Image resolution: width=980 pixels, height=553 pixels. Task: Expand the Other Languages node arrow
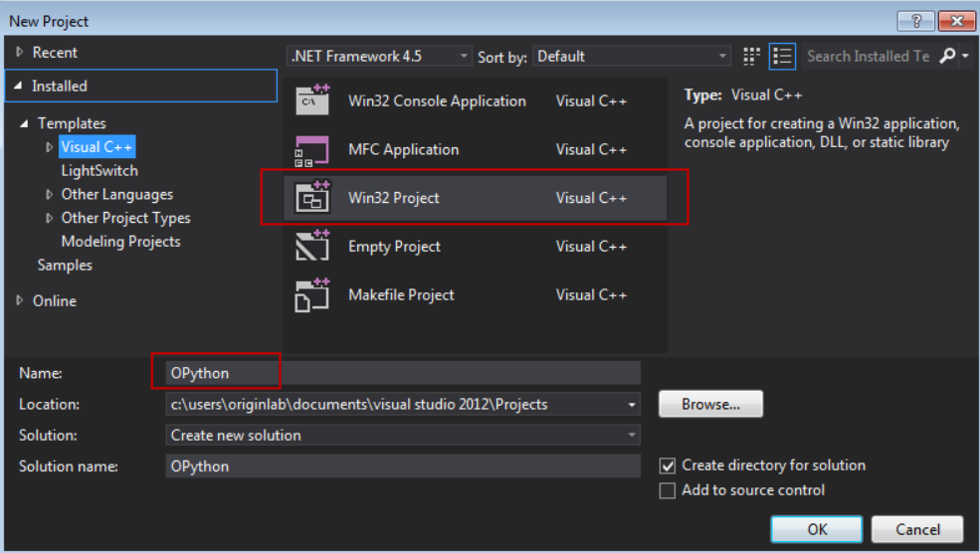point(49,194)
